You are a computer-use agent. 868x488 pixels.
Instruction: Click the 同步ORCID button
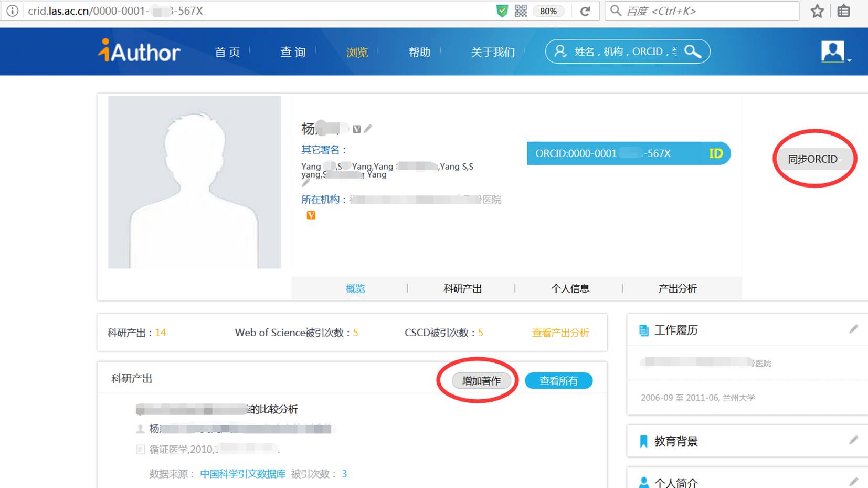813,159
